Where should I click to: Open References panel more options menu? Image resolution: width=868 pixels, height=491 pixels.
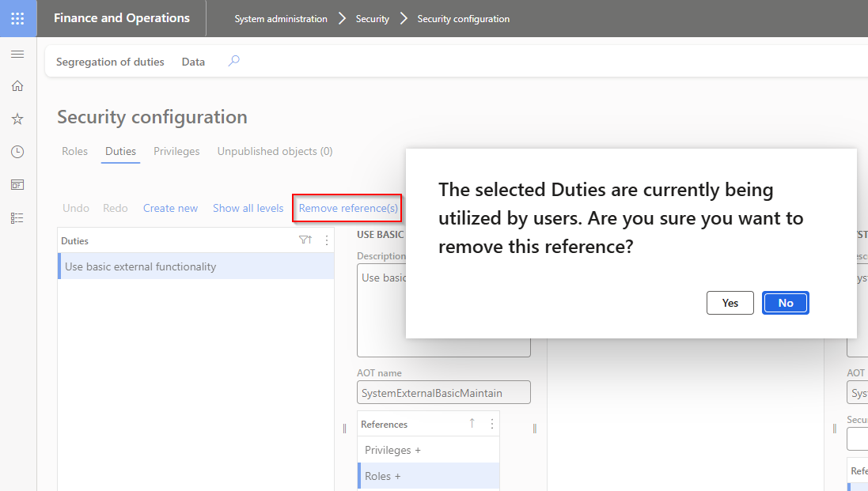pyautogui.click(x=492, y=424)
